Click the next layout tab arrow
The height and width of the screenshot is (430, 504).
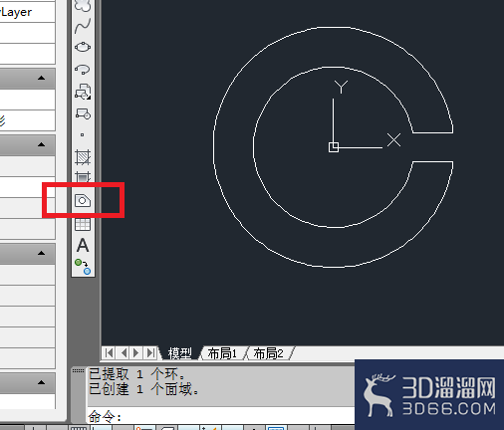click(x=136, y=352)
